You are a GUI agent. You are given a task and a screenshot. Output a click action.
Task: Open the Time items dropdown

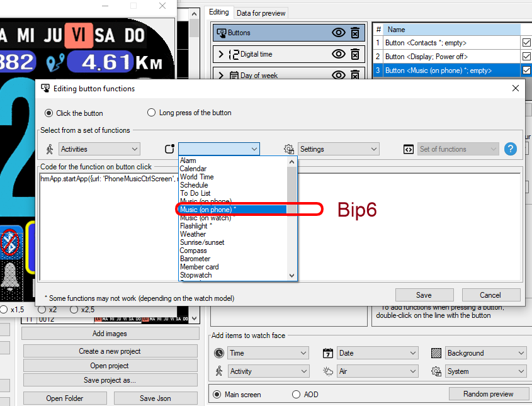click(268, 353)
